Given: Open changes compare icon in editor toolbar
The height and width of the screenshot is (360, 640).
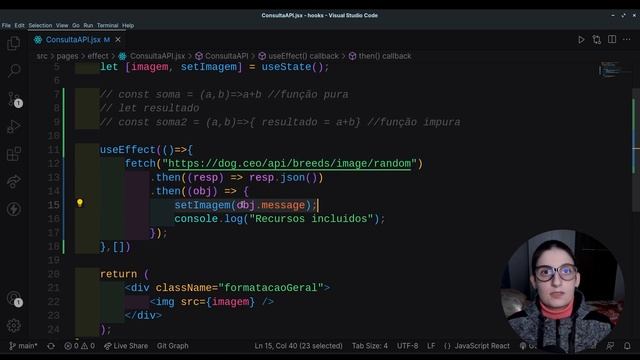Looking at the screenshot, I should click(597, 40).
